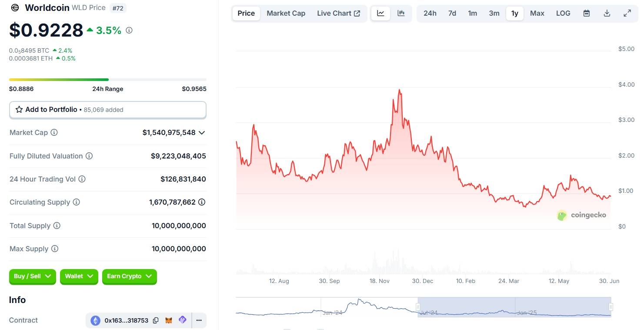
Task: Show Fully Diluted Valuation info icon
Action: click(89, 156)
